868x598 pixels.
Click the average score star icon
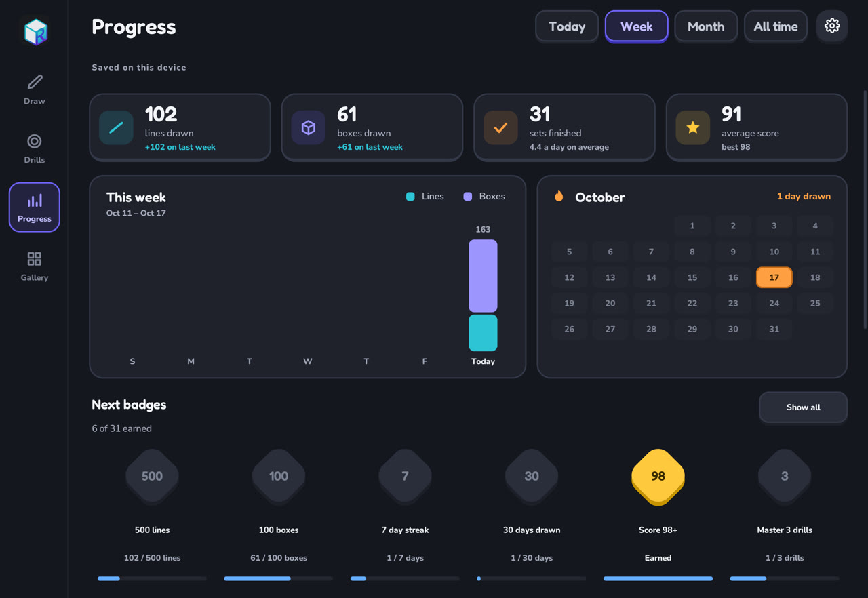point(693,127)
